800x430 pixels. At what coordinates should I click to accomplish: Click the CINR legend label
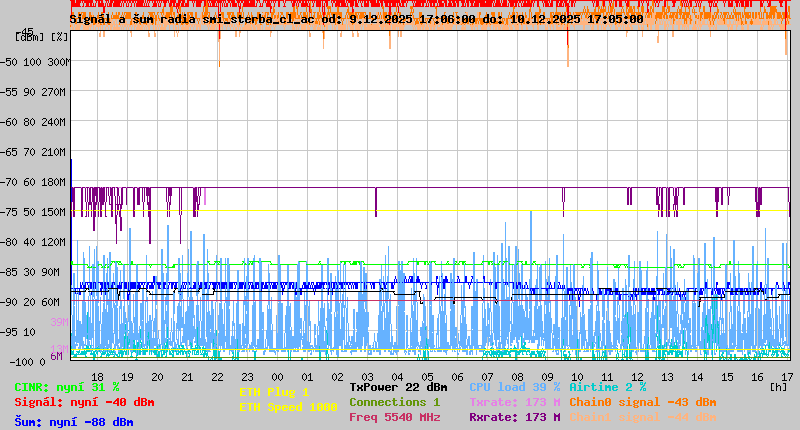[x=66, y=387]
